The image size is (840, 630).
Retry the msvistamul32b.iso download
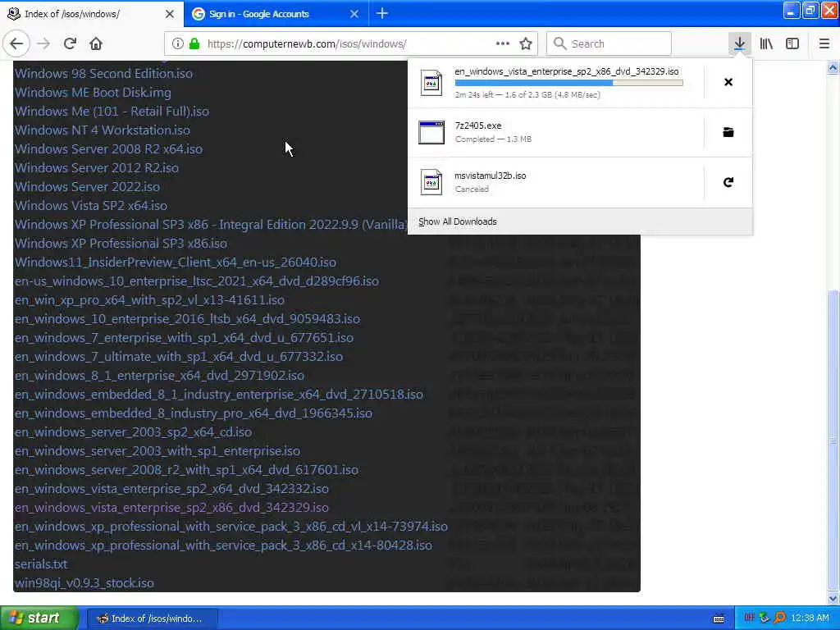[728, 182]
